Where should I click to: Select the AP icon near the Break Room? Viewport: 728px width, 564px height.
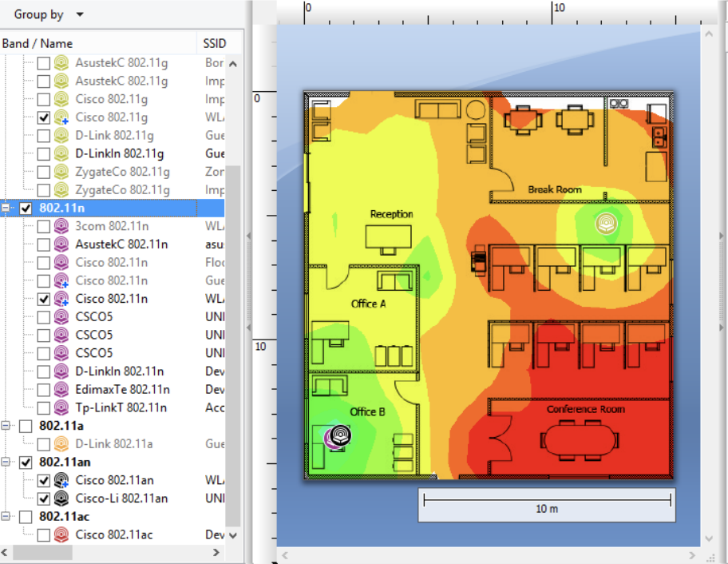(x=606, y=224)
